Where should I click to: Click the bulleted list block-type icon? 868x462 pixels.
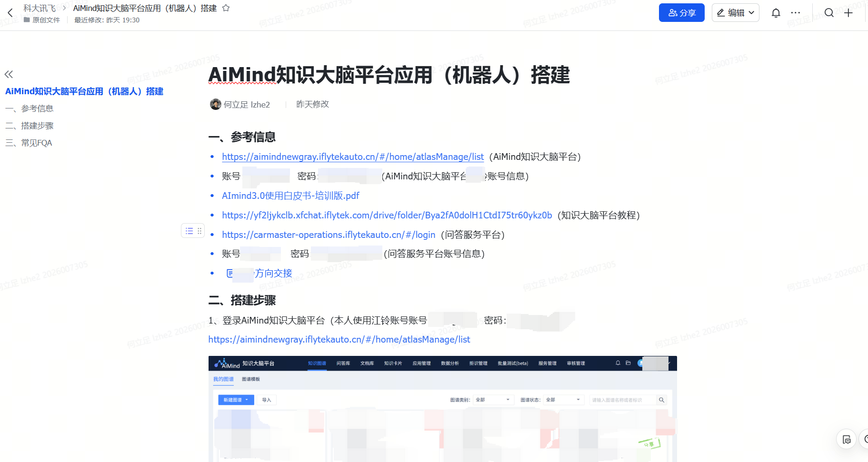189,231
